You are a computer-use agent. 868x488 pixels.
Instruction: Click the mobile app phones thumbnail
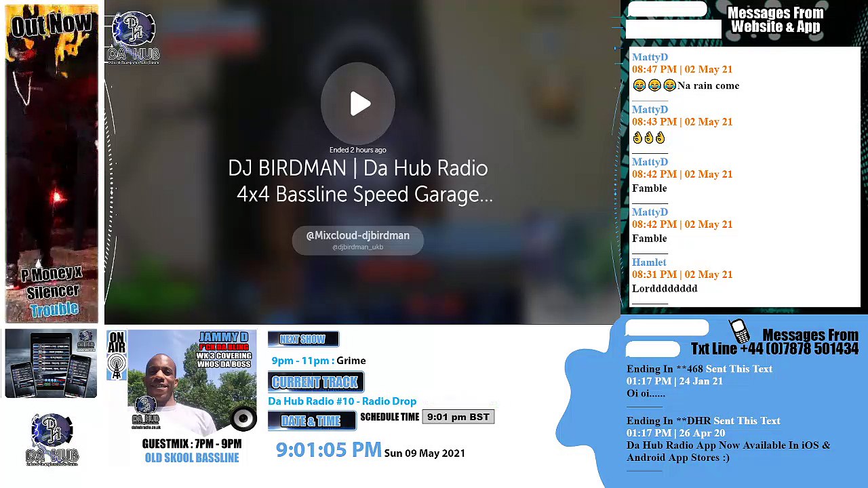pyautogui.click(x=51, y=363)
